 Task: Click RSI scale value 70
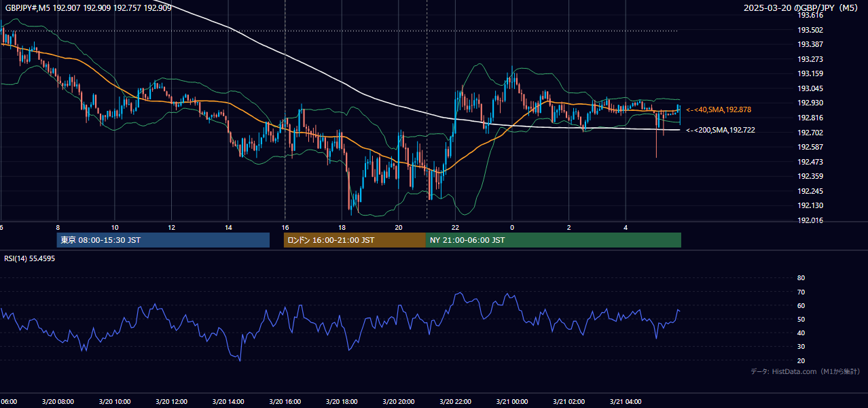(x=801, y=292)
